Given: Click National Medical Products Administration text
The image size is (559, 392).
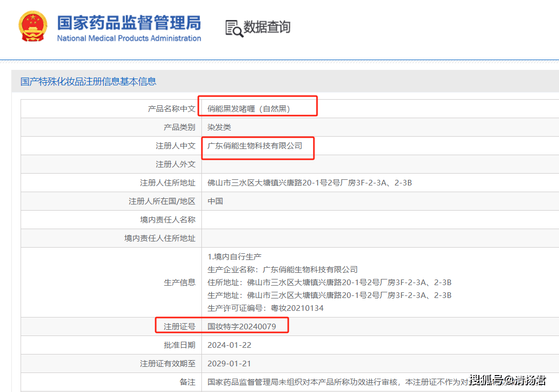Looking at the screenshot, I should (x=129, y=38).
